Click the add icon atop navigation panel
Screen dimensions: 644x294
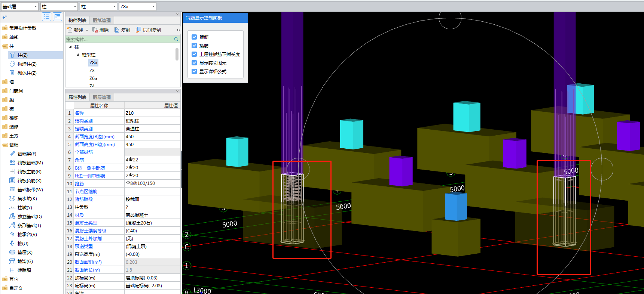5,17
